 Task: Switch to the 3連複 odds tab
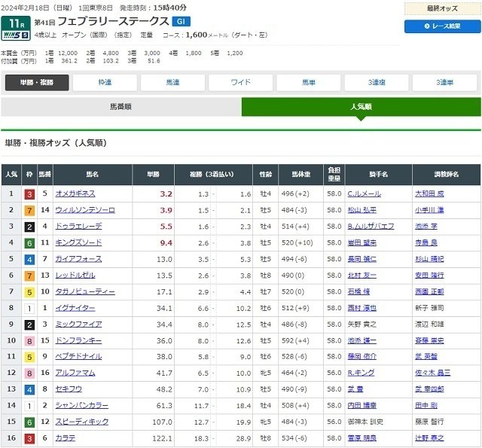pyautogui.click(x=377, y=82)
